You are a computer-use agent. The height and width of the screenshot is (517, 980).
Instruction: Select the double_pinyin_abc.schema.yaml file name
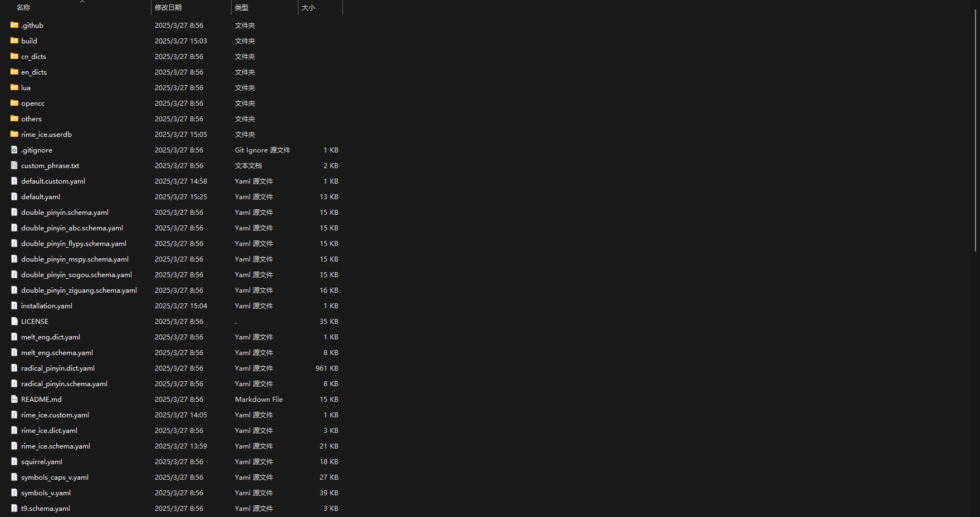tap(72, 228)
